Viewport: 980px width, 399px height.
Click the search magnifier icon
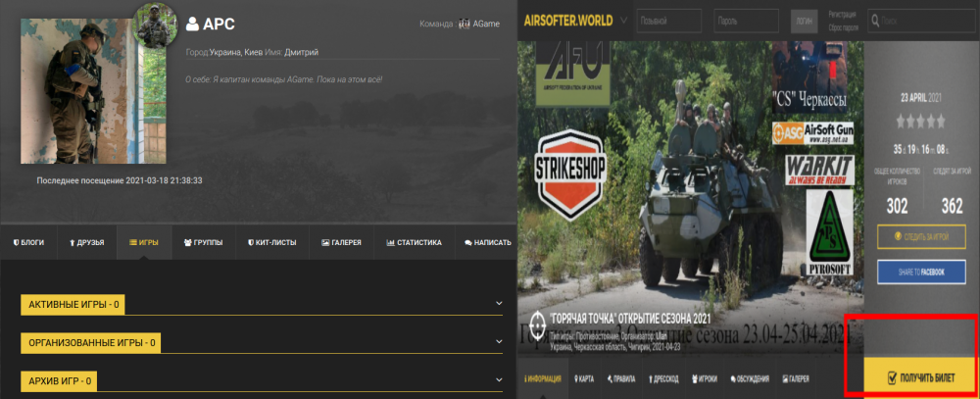point(875,20)
